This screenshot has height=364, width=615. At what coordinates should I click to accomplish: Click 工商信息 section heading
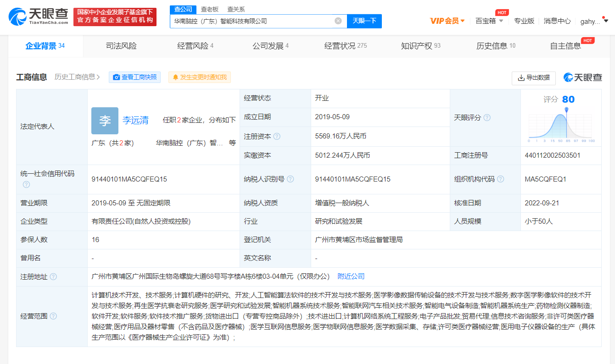pyautogui.click(x=32, y=77)
